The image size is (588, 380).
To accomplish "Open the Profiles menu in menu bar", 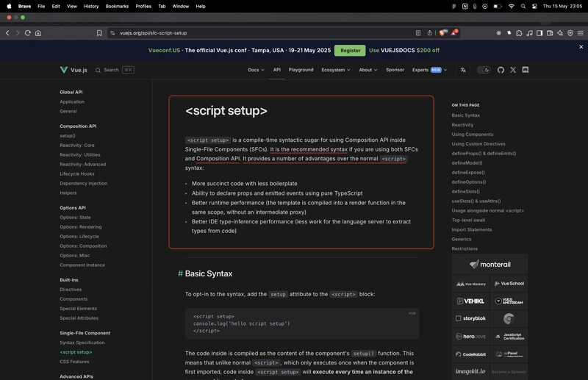I will click(143, 6).
